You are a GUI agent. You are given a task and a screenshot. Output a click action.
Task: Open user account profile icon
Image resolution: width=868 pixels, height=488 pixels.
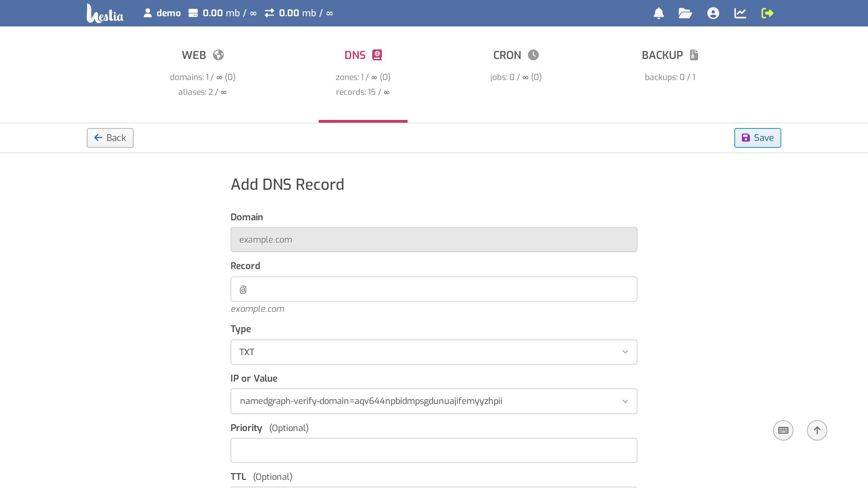coord(713,13)
